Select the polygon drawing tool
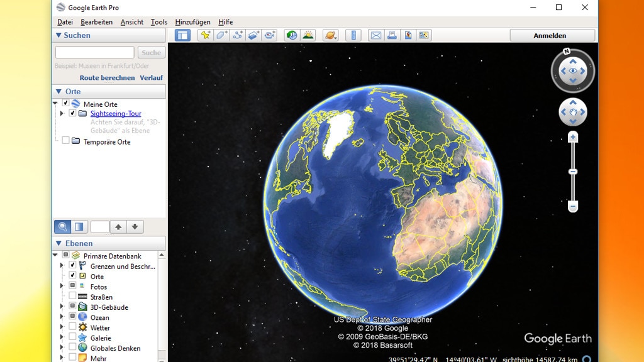644x362 pixels. click(221, 35)
